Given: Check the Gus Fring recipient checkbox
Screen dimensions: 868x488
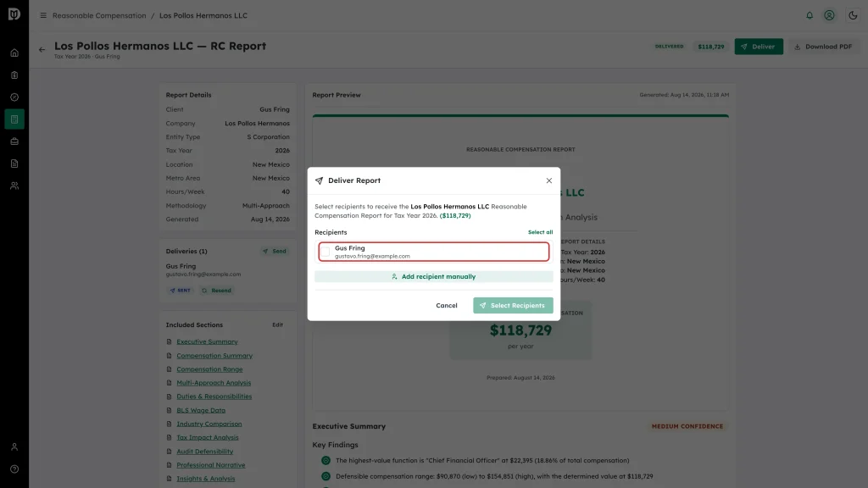Looking at the screenshot, I should click(325, 252).
